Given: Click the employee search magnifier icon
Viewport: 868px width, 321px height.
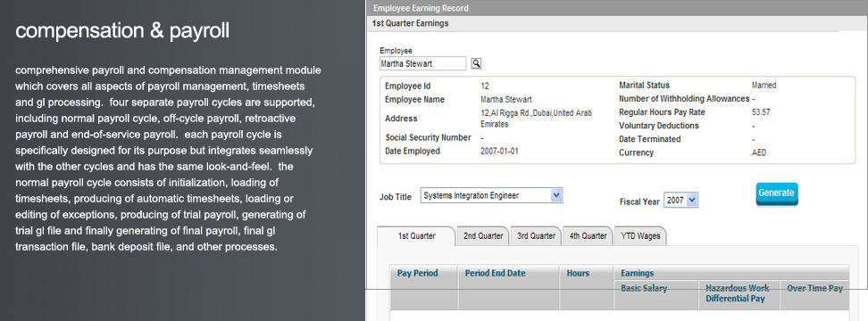Looking at the screenshot, I should (476, 64).
